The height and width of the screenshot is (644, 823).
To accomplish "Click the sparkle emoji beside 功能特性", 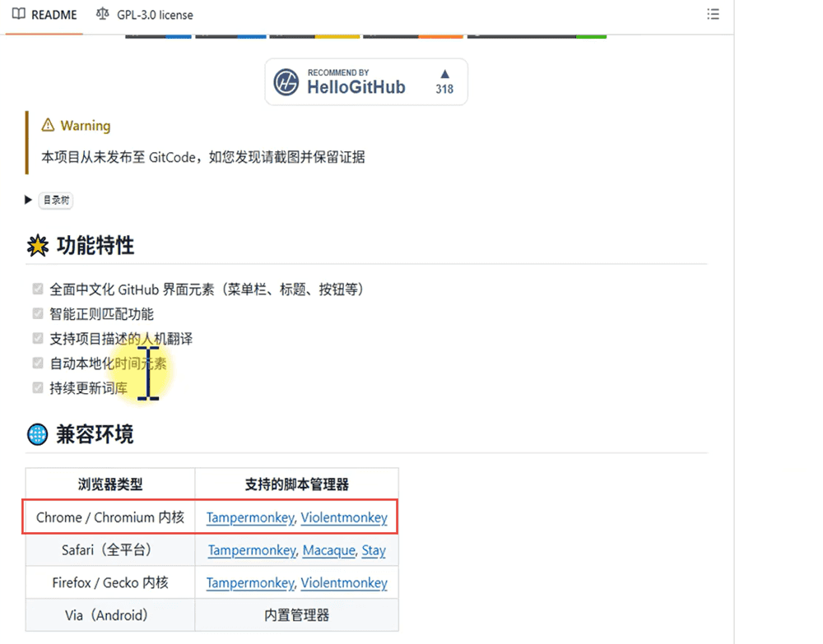I will click(x=37, y=246).
